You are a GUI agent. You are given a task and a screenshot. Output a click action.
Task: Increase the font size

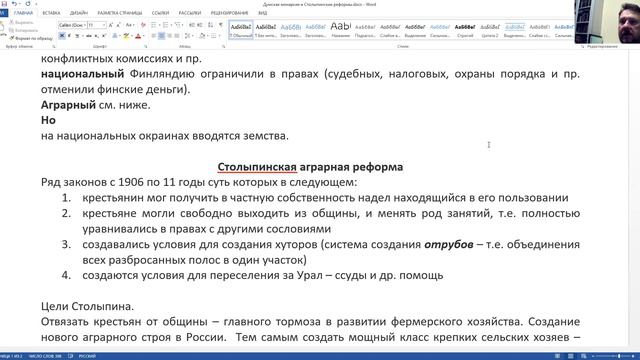[111, 25]
